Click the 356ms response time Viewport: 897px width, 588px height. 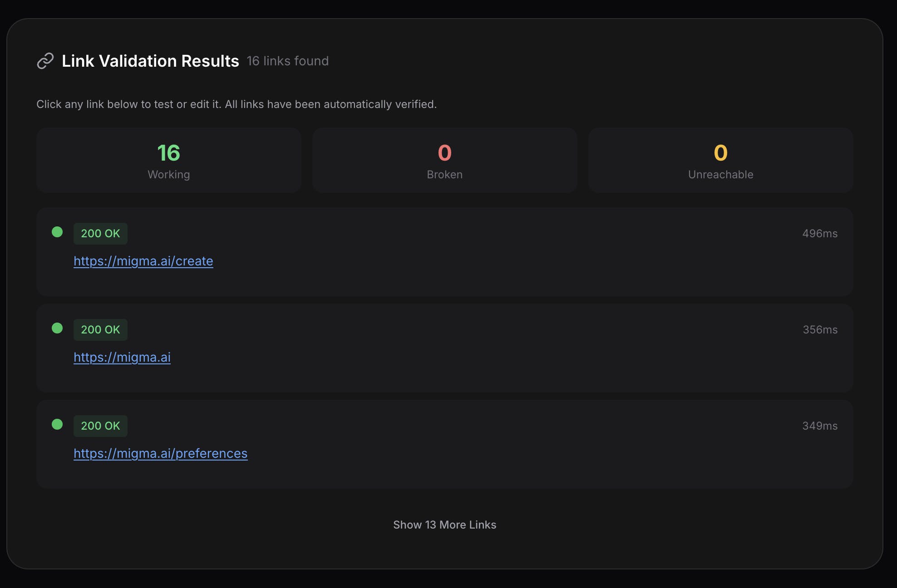[x=820, y=330]
